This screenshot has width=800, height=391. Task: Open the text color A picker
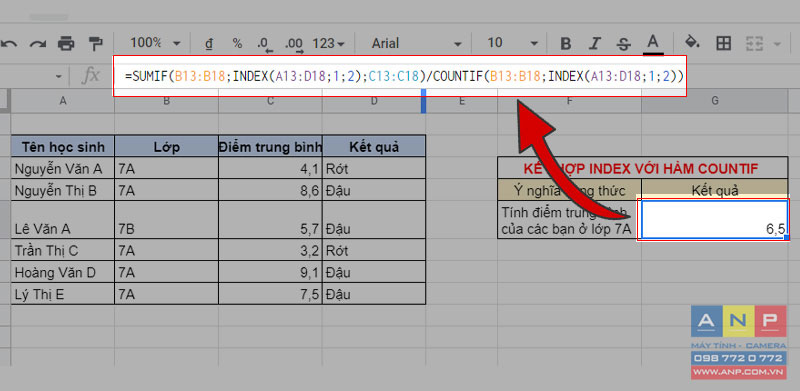pyautogui.click(x=653, y=43)
